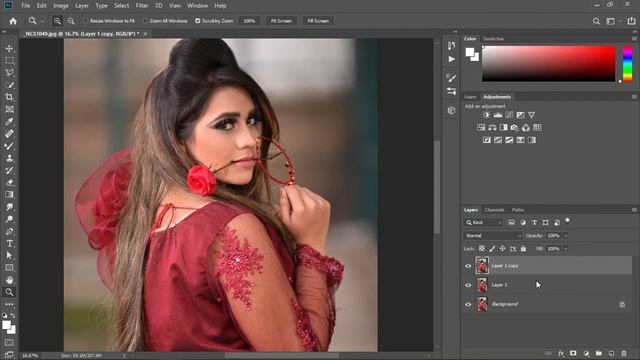Select the Crop tool

tap(9, 97)
